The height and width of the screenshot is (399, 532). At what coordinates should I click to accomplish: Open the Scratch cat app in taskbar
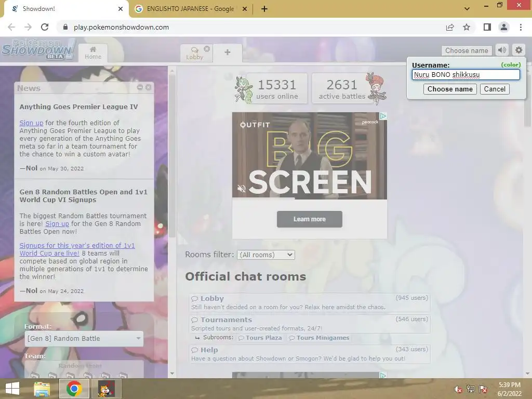106,389
